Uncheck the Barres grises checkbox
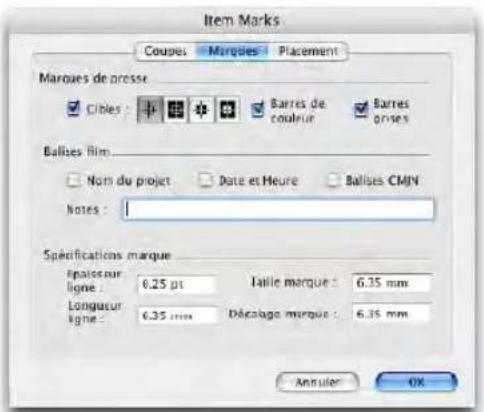The image size is (484, 412). click(x=361, y=109)
